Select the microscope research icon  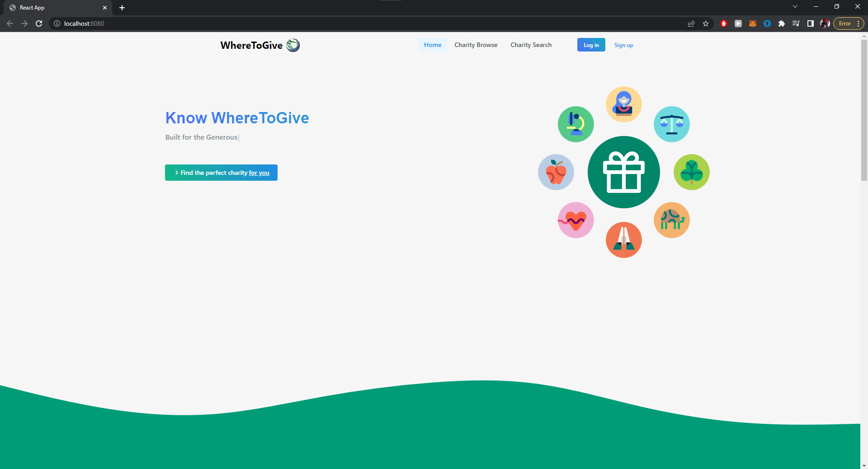coord(576,124)
